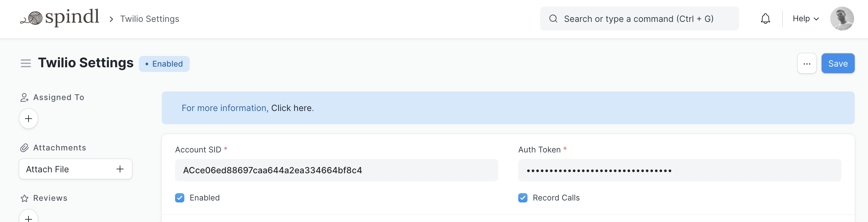
Task: Click the search command bar
Action: pyautogui.click(x=639, y=19)
